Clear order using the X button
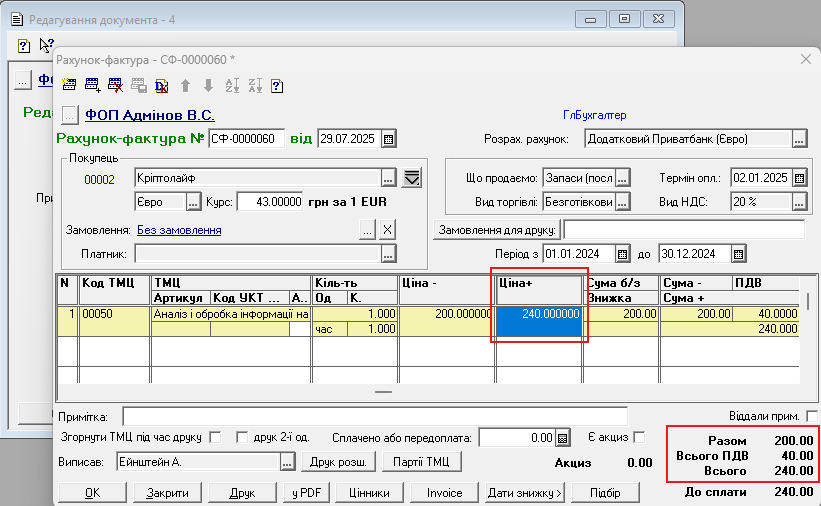The height and width of the screenshot is (506, 821). point(387,230)
